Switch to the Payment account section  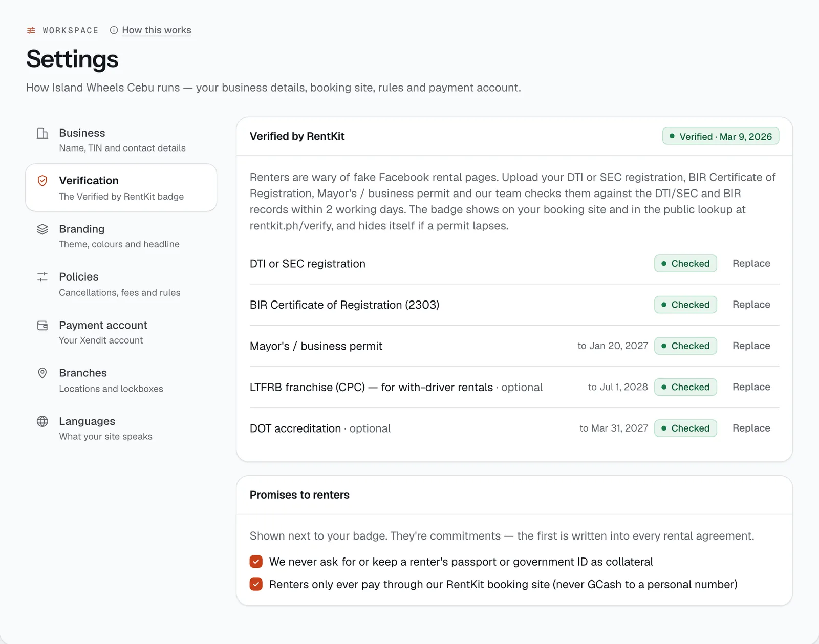coord(121,332)
